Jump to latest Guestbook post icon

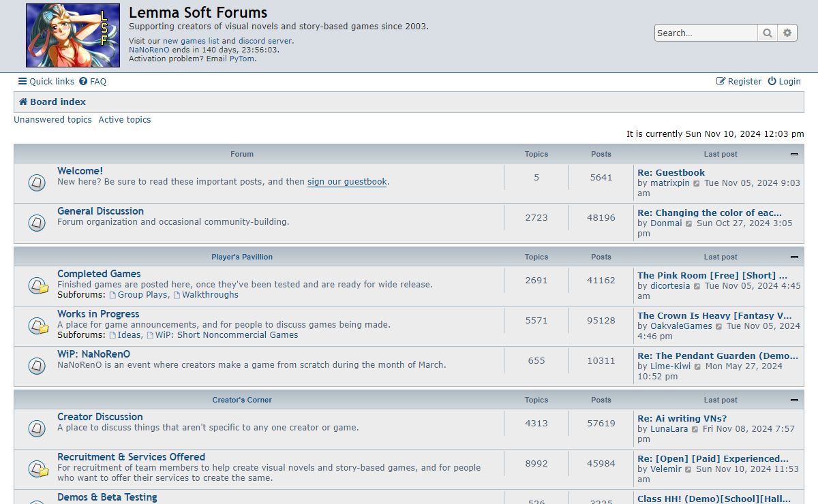coord(697,184)
